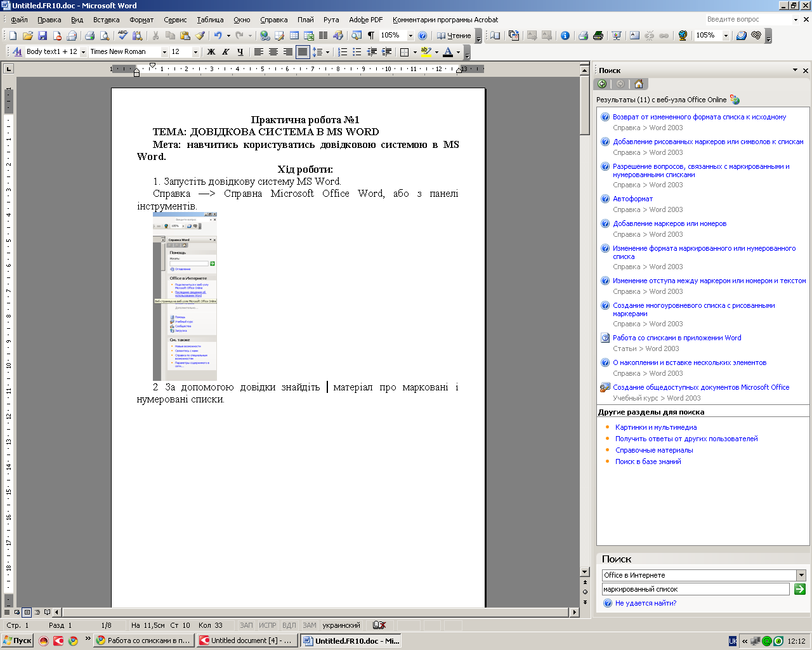Screen dimensions: 812x650
Task: Align text right
Action: pyautogui.click(x=288, y=52)
